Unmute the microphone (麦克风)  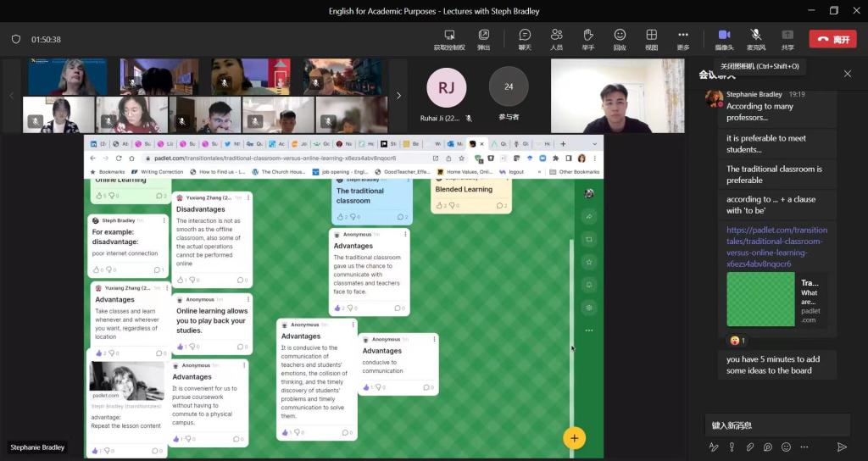(x=755, y=38)
